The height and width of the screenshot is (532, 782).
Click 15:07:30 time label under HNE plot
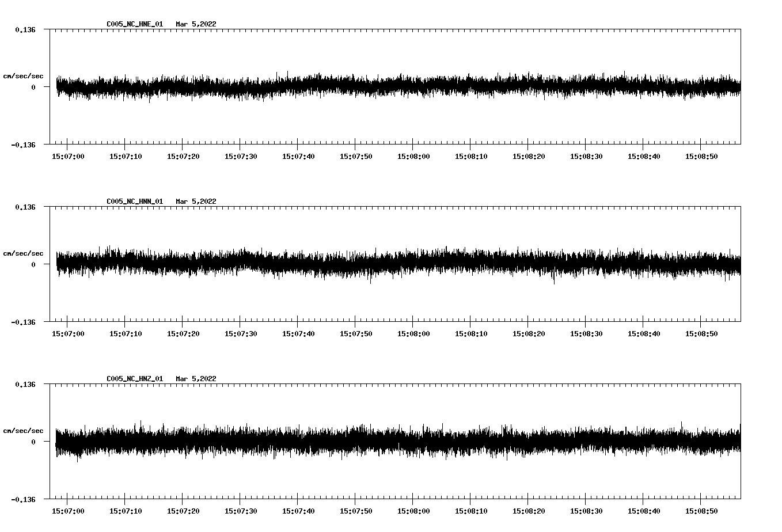241,156
